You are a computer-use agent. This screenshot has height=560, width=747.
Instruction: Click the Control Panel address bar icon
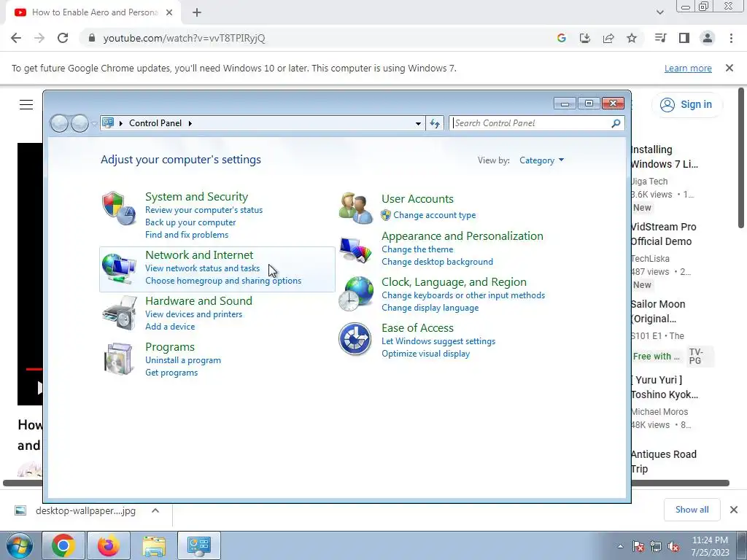pos(108,122)
